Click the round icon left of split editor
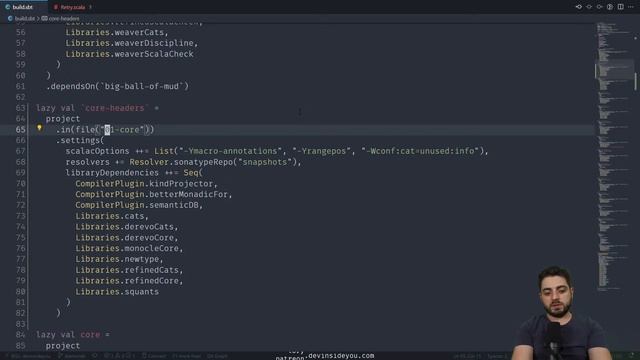Screen dimensions: 640x360 click(610, 7)
